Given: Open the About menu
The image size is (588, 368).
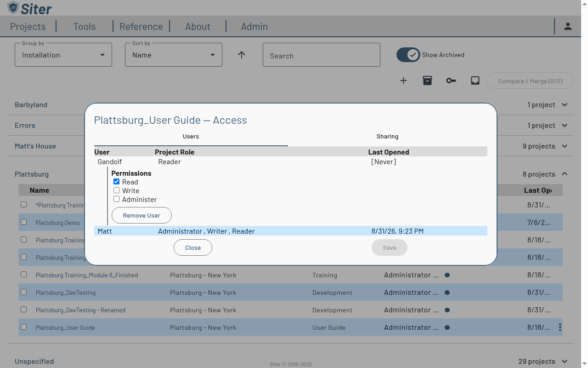Looking at the screenshot, I should coord(198,27).
